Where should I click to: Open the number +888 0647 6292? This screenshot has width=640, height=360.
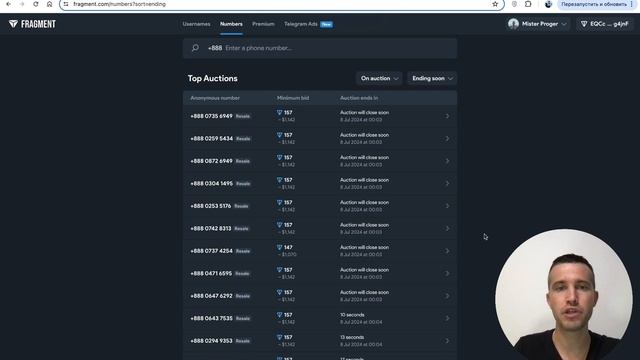211,296
